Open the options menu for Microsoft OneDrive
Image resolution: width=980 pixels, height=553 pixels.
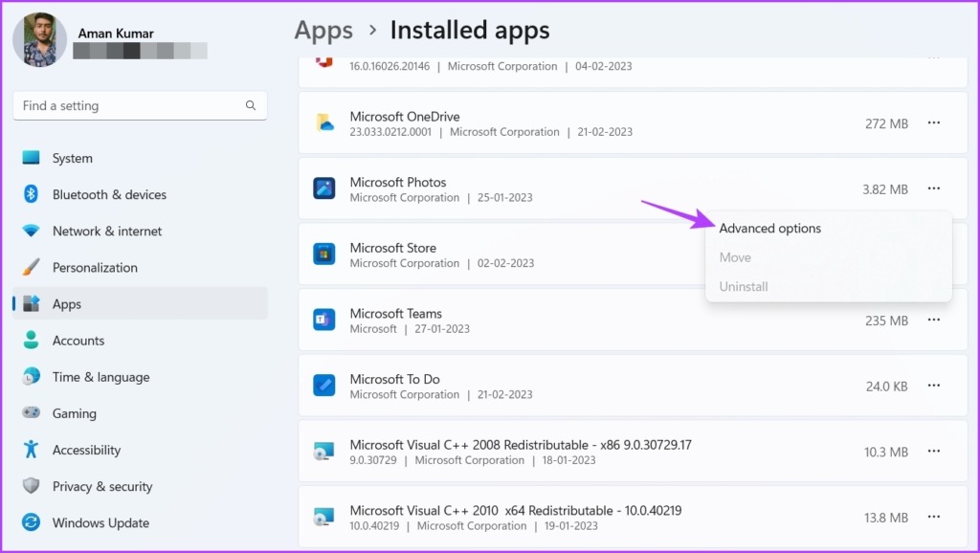coord(934,122)
